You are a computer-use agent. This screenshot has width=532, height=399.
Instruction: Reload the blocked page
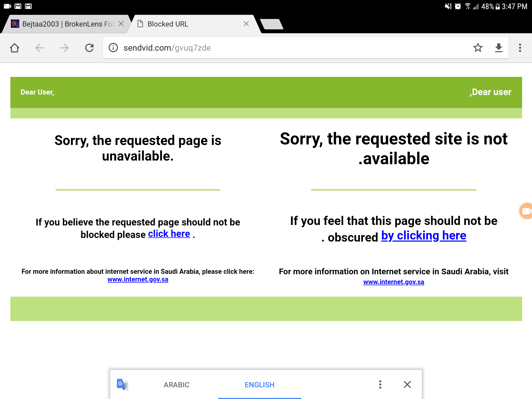tap(89, 48)
